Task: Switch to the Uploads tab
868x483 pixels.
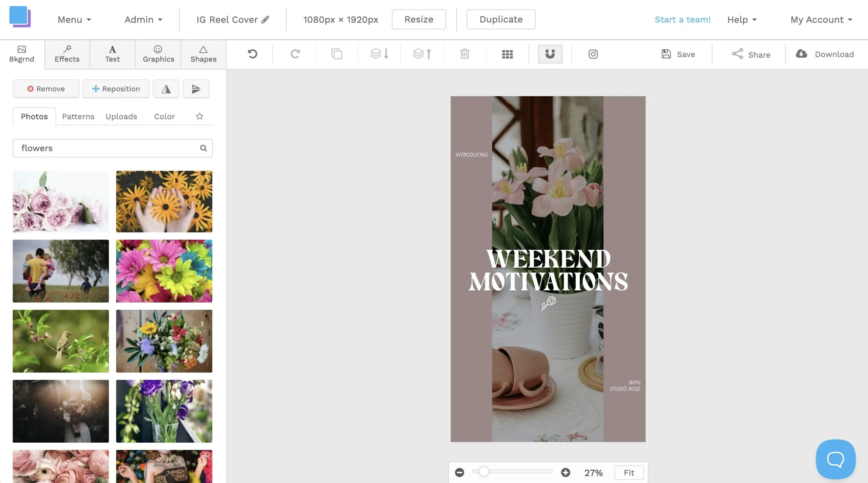Action: [121, 116]
